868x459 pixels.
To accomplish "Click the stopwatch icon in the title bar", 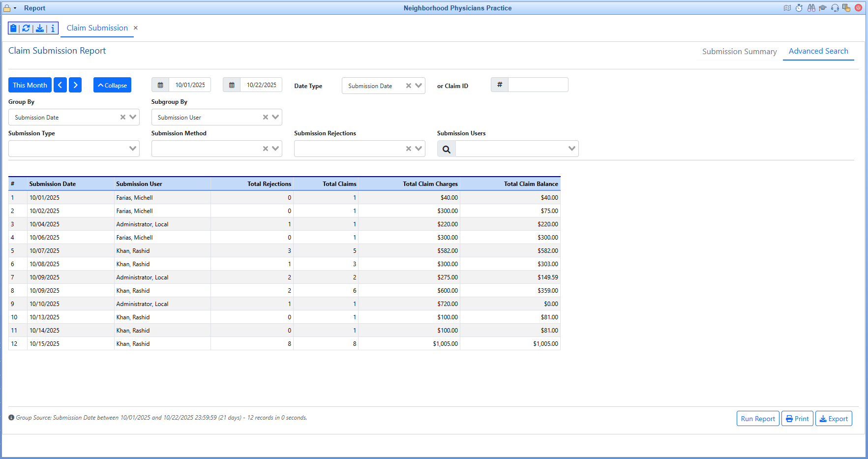I will tap(799, 8).
